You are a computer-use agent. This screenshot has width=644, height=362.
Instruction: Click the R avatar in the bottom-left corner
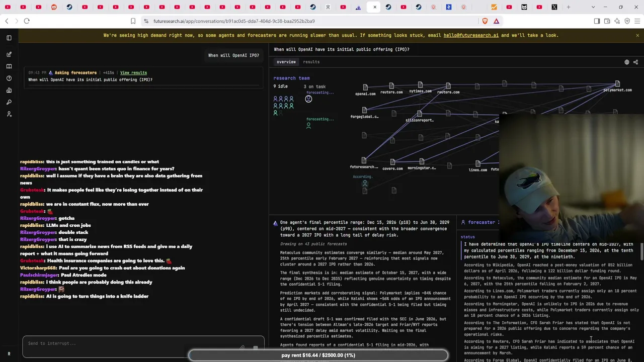coord(9,354)
